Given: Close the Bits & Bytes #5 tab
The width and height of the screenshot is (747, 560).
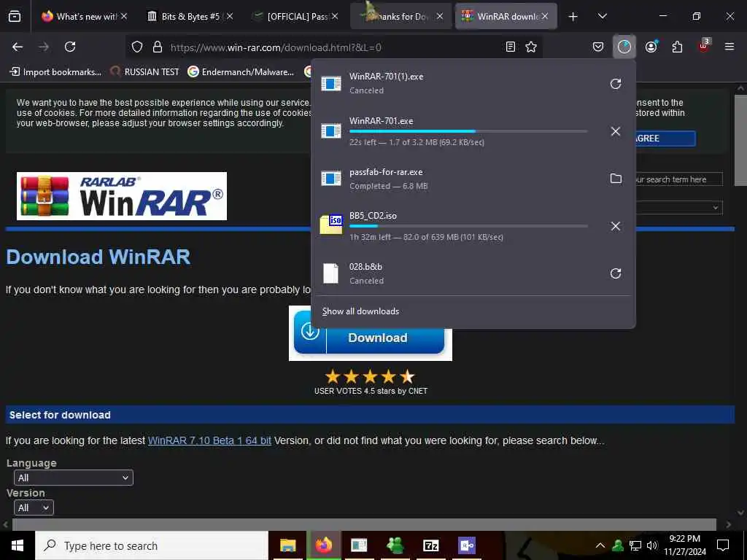Looking at the screenshot, I should click(230, 16).
